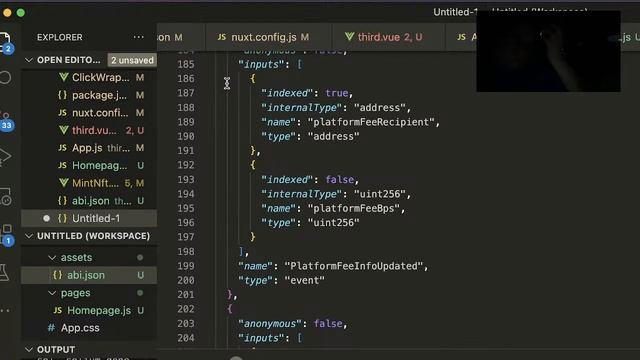Screen dimensions: 640x360
Task: Click the unsaved dot beside Untitled-1
Action: tap(47, 218)
